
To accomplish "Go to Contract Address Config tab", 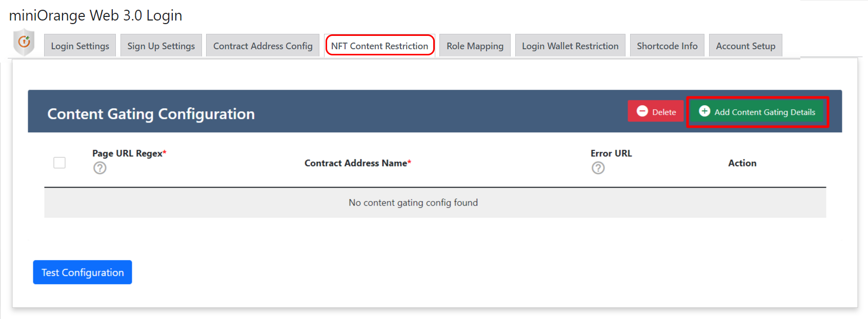I will coord(263,46).
